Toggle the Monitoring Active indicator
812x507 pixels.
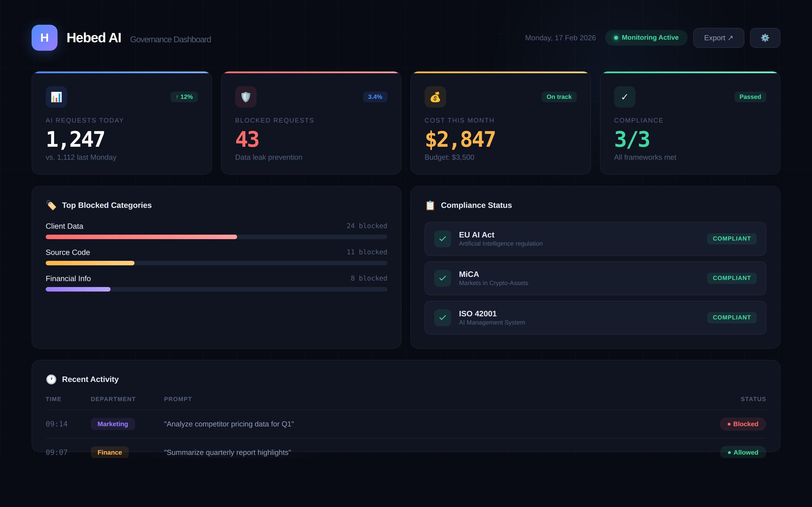(x=646, y=37)
